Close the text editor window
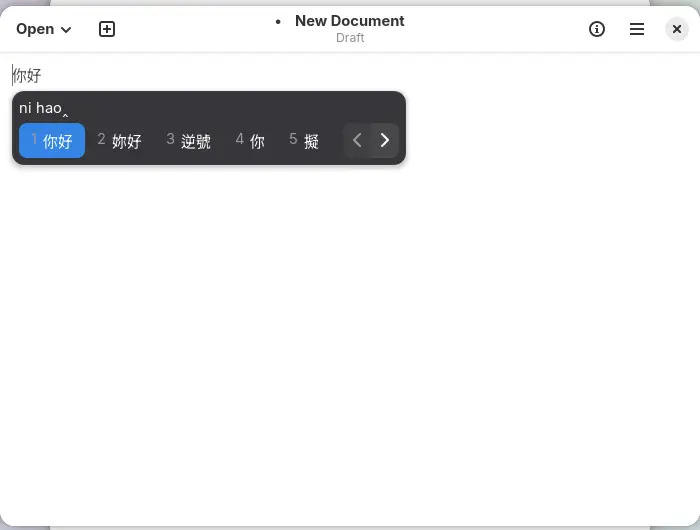Screen dimensions: 700x530 pyautogui.click(x=677, y=29)
